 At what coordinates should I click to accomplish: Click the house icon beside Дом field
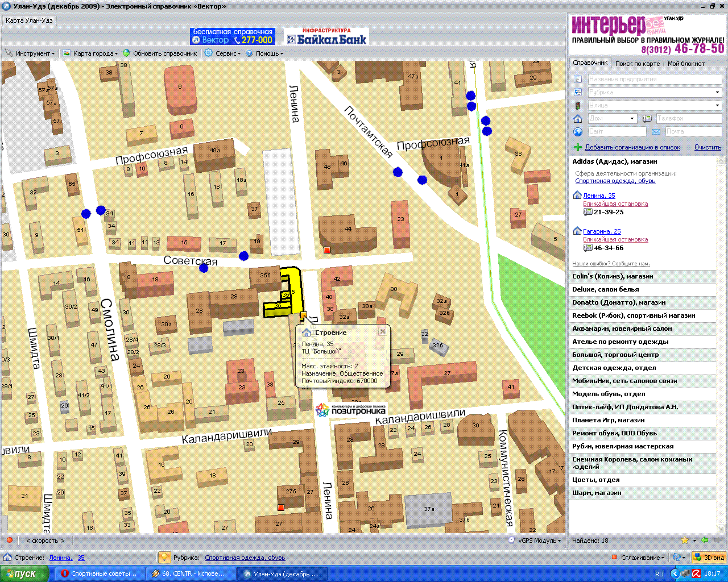coord(578,118)
